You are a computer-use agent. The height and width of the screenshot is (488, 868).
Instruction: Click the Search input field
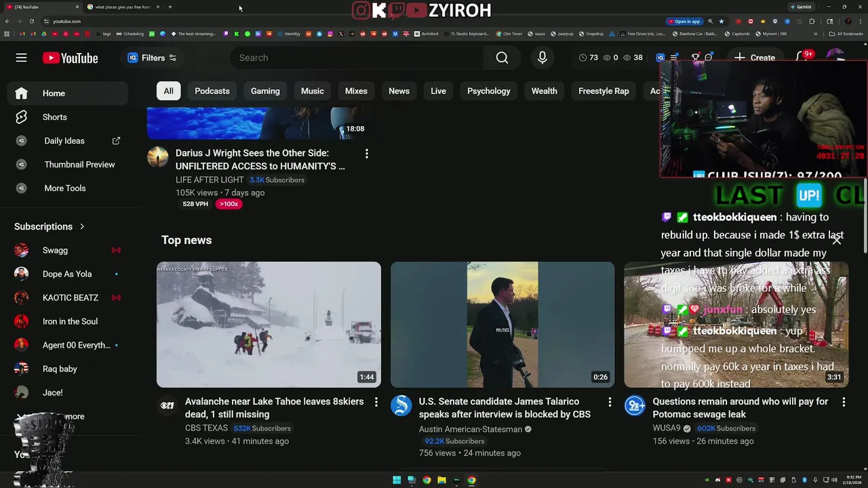pyautogui.click(x=357, y=58)
